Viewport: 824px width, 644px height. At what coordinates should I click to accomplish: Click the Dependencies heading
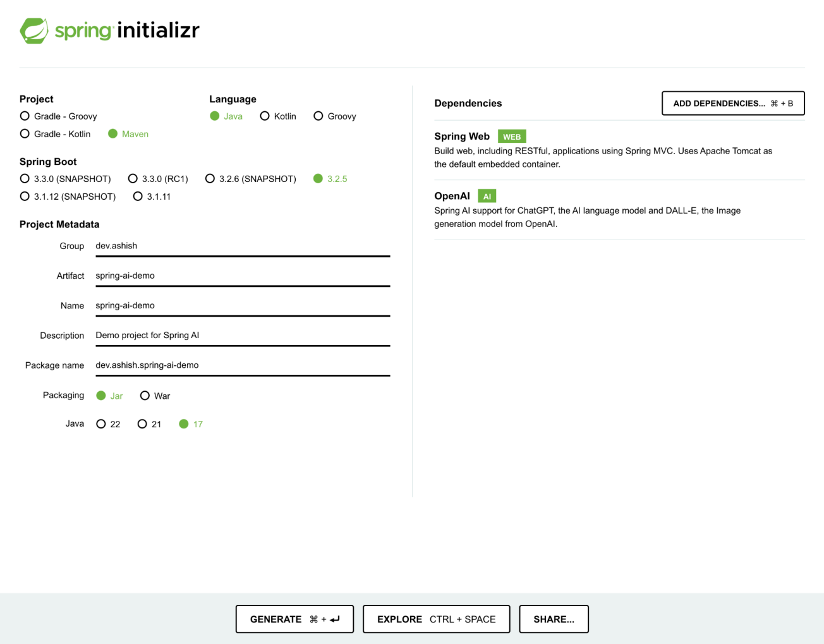click(468, 103)
